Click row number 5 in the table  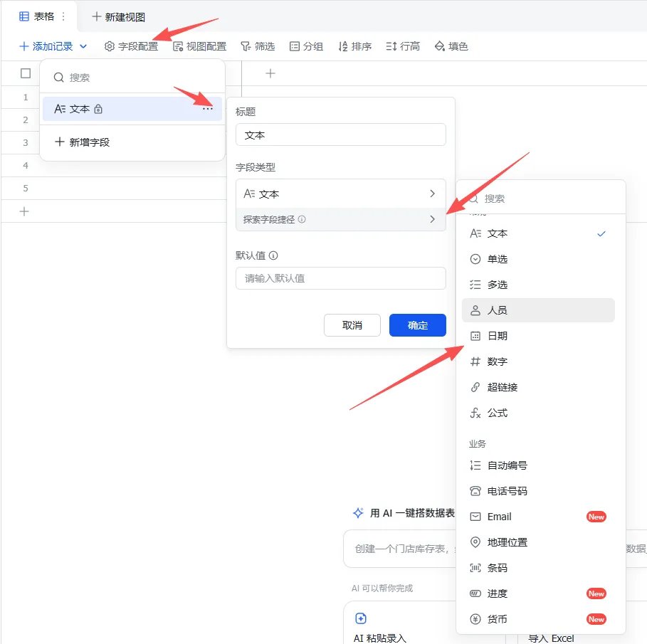(x=26, y=188)
